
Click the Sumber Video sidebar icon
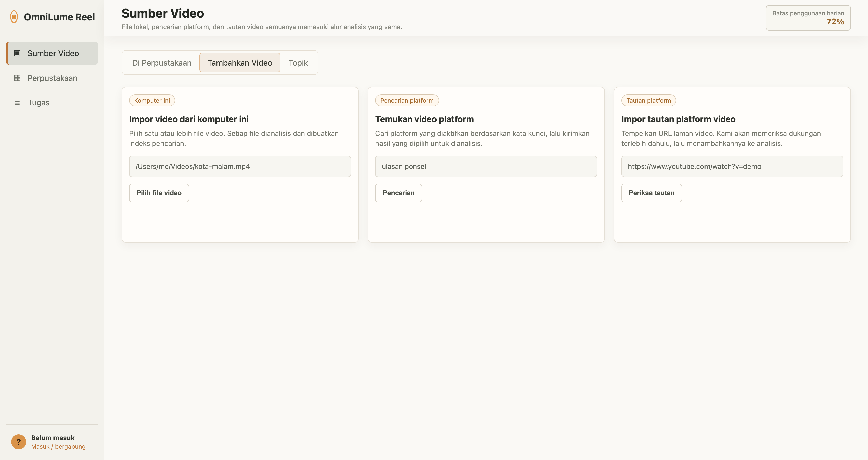tap(17, 53)
